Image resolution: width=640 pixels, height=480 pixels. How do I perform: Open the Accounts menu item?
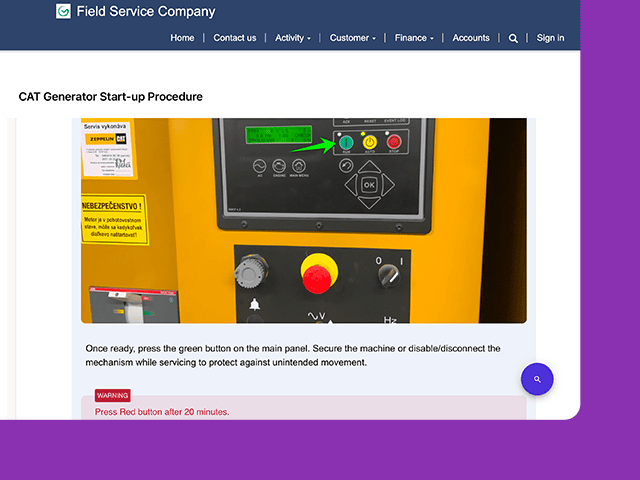[471, 38]
